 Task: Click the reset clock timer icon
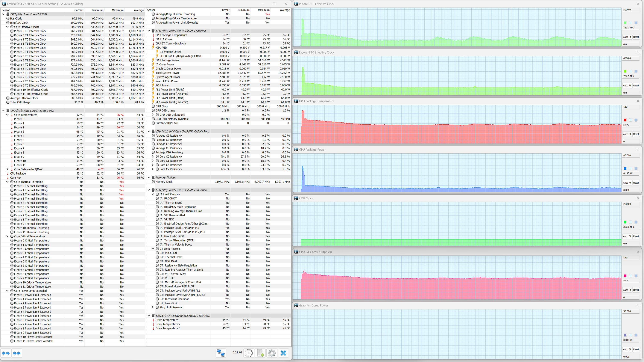click(249, 353)
